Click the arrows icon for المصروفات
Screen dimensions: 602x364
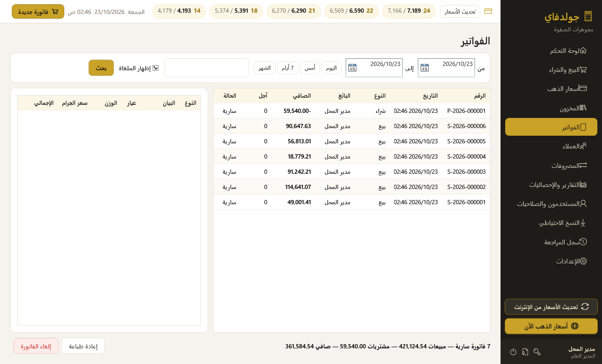click(x=583, y=166)
